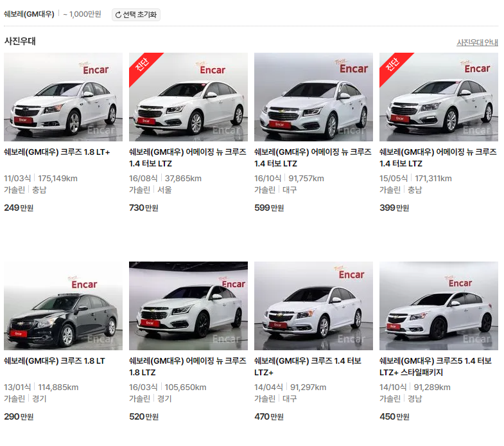Open photo of black 크루즈 1.8 LT
The width and height of the screenshot is (504, 446).
pyautogui.click(x=63, y=306)
